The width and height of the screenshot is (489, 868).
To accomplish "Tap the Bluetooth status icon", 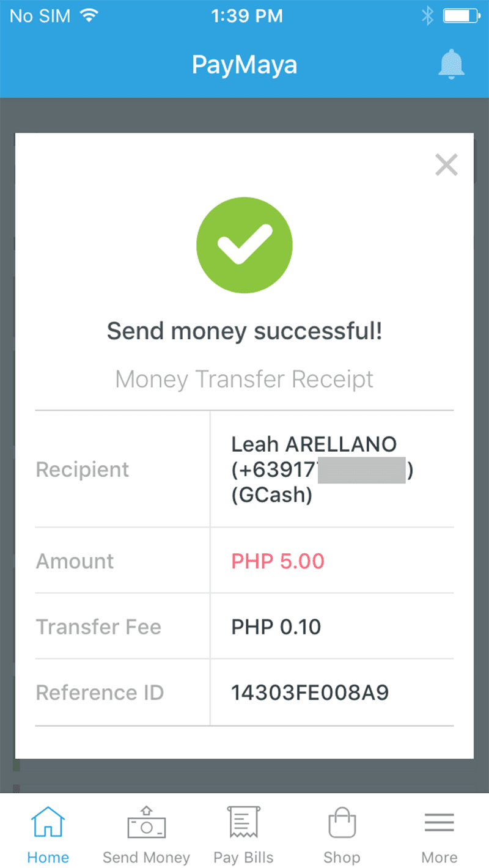I will (x=427, y=17).
